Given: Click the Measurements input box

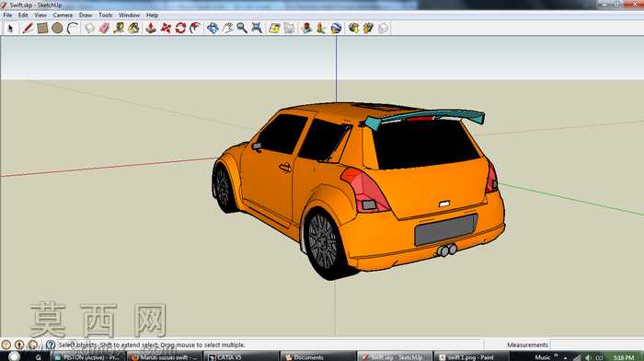Looking at the screenshot, I should tap(596, 344).
